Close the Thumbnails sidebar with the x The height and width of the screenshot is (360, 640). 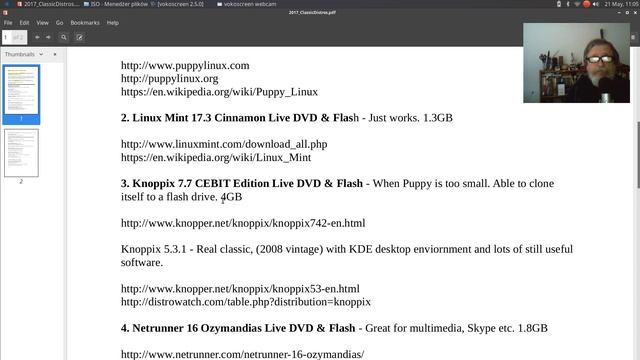pyautogui.click(x=55, y=54)
